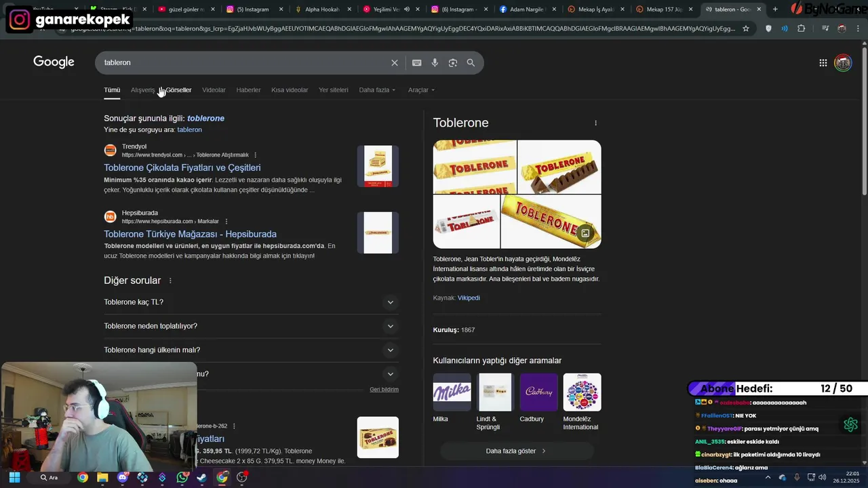
Task: Switch to the Kısa videolar tab
Action: point(290,90)
